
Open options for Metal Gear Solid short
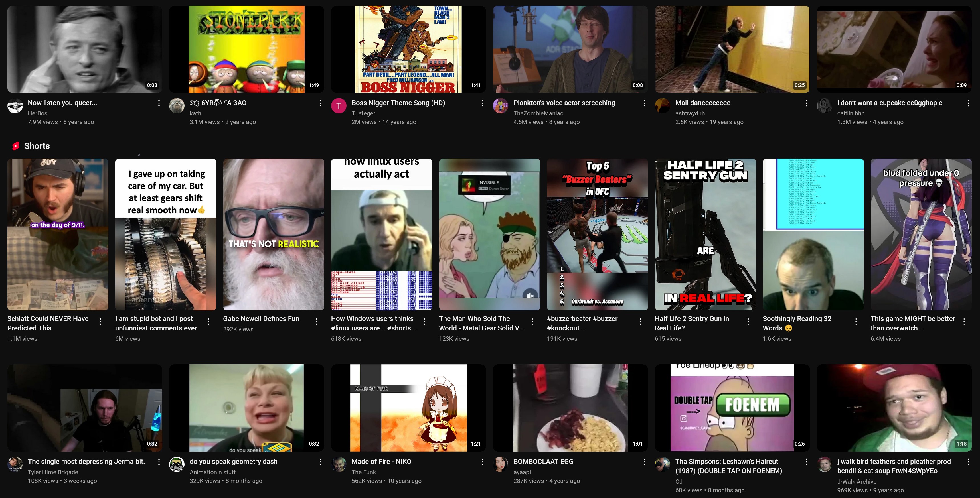point(532,322)
